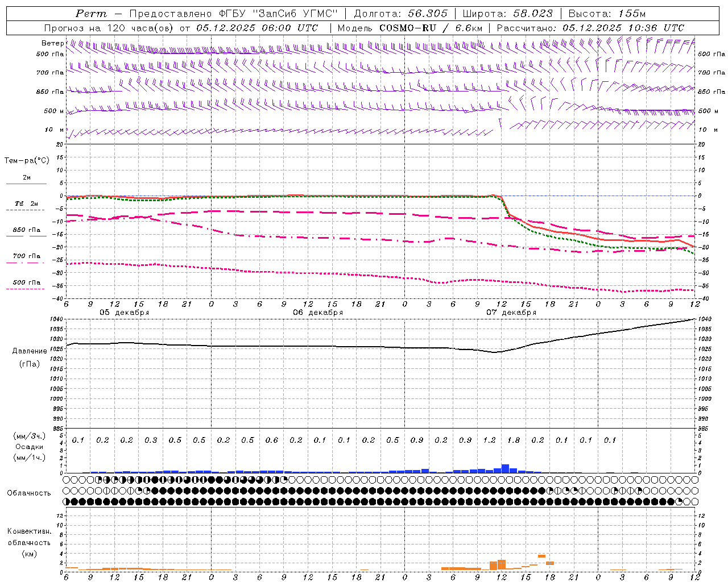Click the 0.6 precipitation value
This screenshot has width=728, height=582.
(x=272, y=440)
